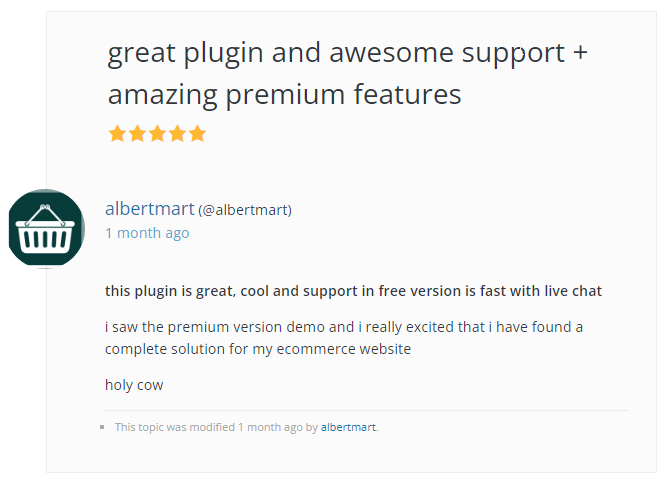Open the "1 month ago" timestamp link
Viewport: 667px width, 482px height.
[147, 233]
